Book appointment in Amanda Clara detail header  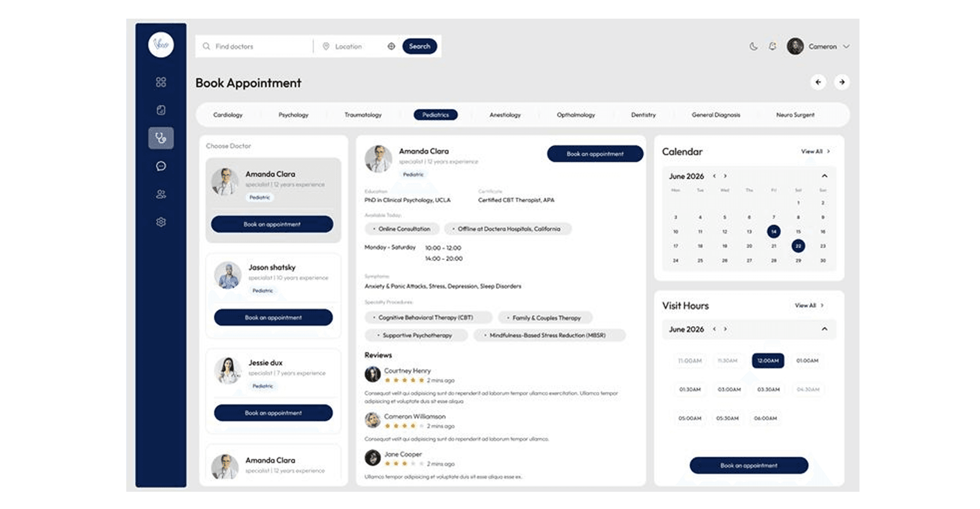point(595,154)
